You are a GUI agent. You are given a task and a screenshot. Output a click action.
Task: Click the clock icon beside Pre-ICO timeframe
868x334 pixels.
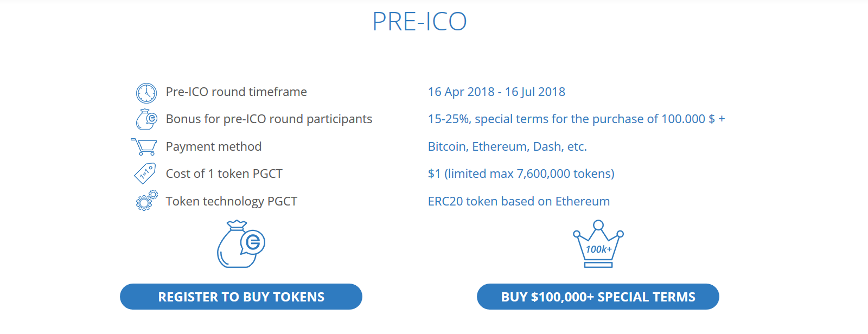[146, 93]
